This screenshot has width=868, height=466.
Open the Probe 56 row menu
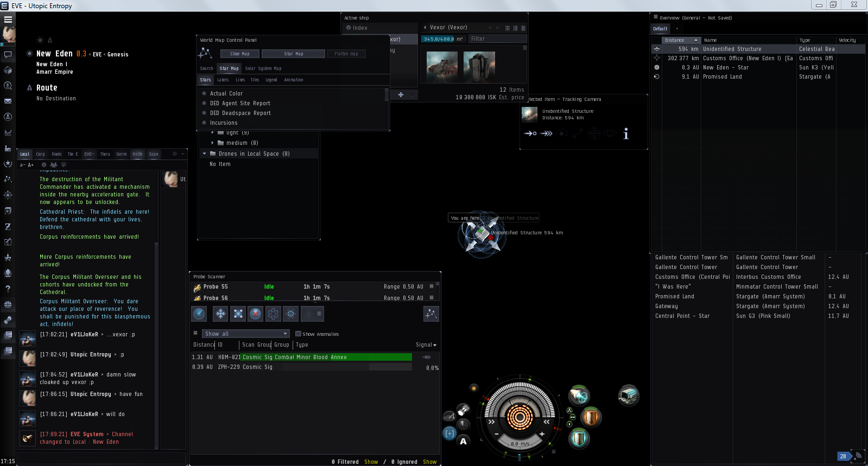point(432,298)
